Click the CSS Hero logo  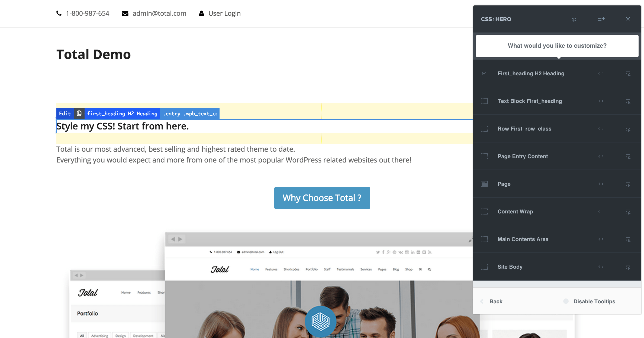point(496,19)
